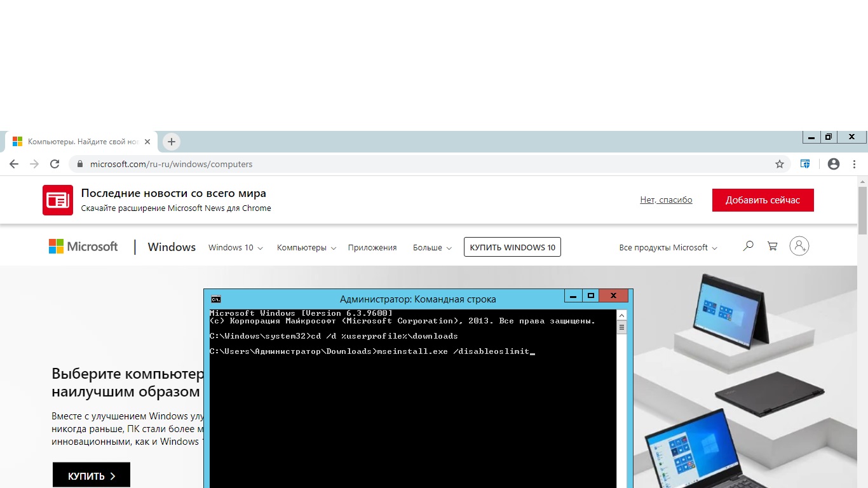This screenshot has width=868, height=488.
Task: Click the Последние новости со всего мира heading
Action: coord(173,193)
